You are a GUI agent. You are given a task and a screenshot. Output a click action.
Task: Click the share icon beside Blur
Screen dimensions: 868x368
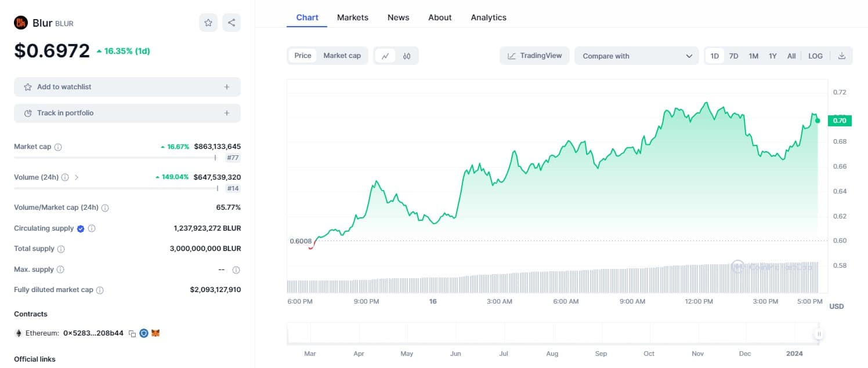[232, 23]
